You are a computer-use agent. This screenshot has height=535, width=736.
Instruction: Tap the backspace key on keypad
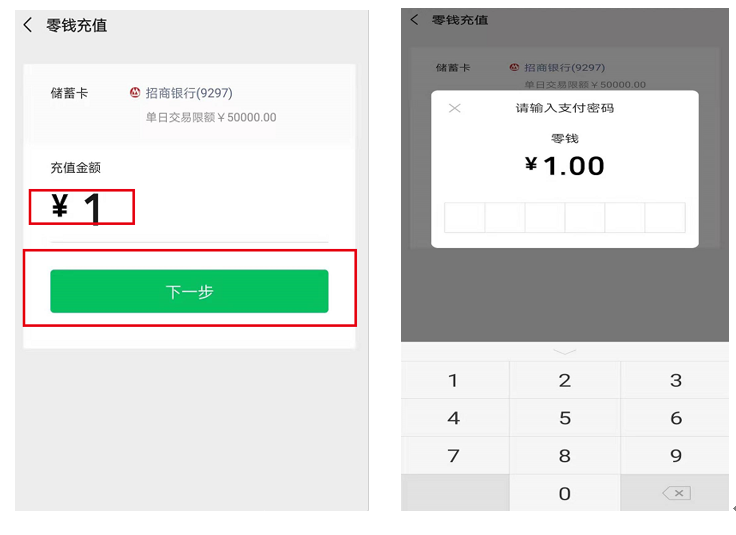pos(676,493)
